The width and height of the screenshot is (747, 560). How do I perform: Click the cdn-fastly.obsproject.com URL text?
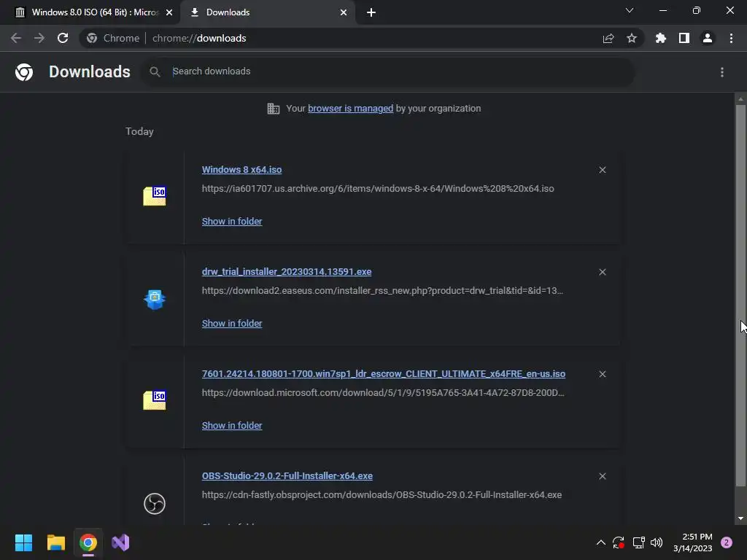[x=382, y=495]
